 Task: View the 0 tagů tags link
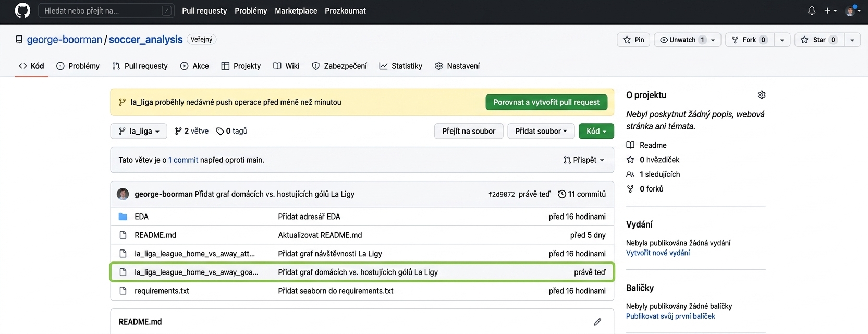point(232,131)
